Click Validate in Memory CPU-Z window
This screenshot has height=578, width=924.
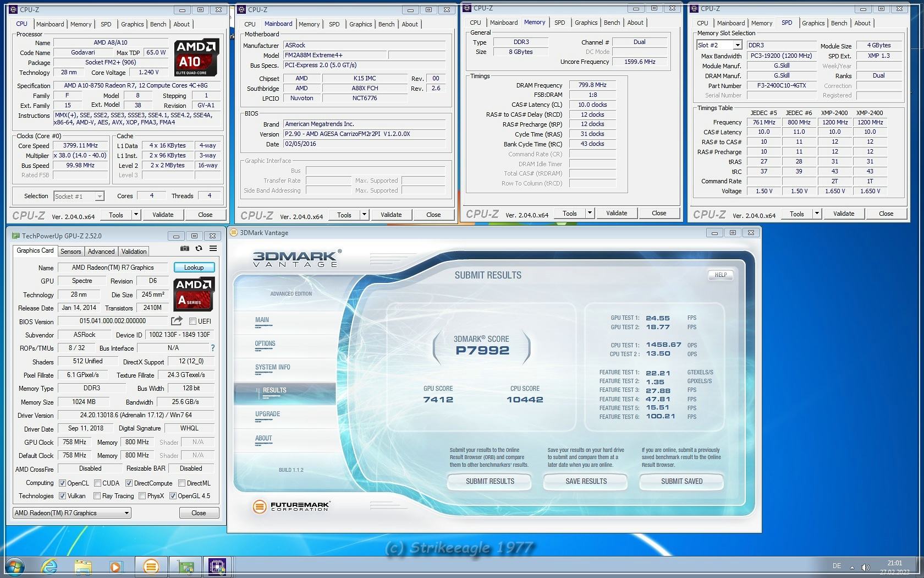[x=617, y=213]
